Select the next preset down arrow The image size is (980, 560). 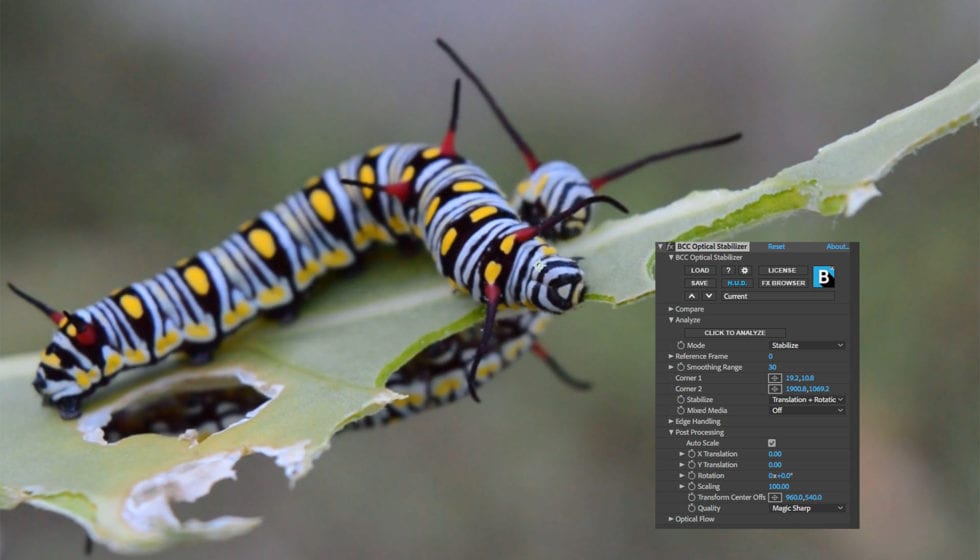(709, 296)
